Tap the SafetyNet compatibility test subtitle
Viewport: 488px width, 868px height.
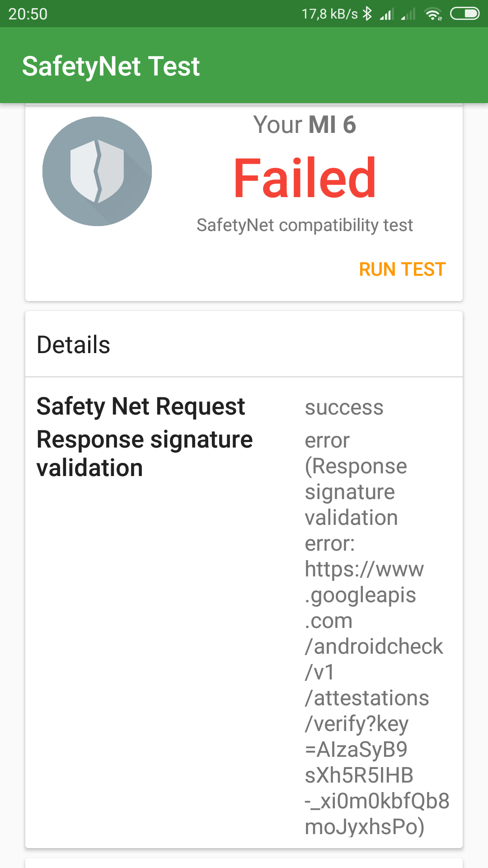click(305, 225)
